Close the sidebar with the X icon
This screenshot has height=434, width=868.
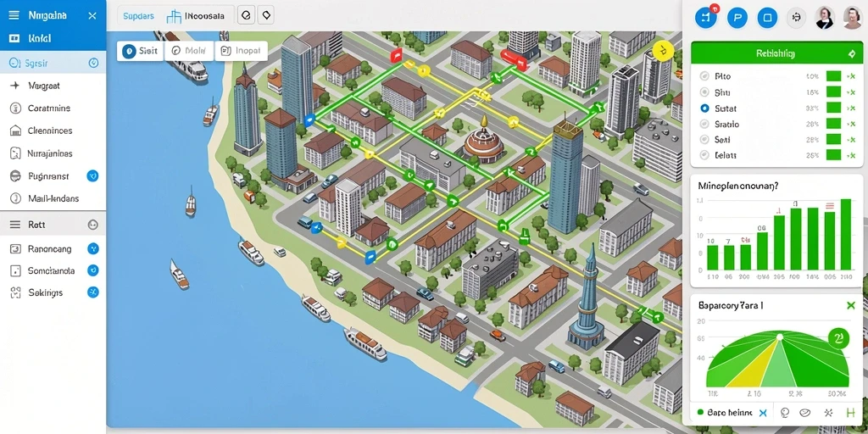point(92,15)
